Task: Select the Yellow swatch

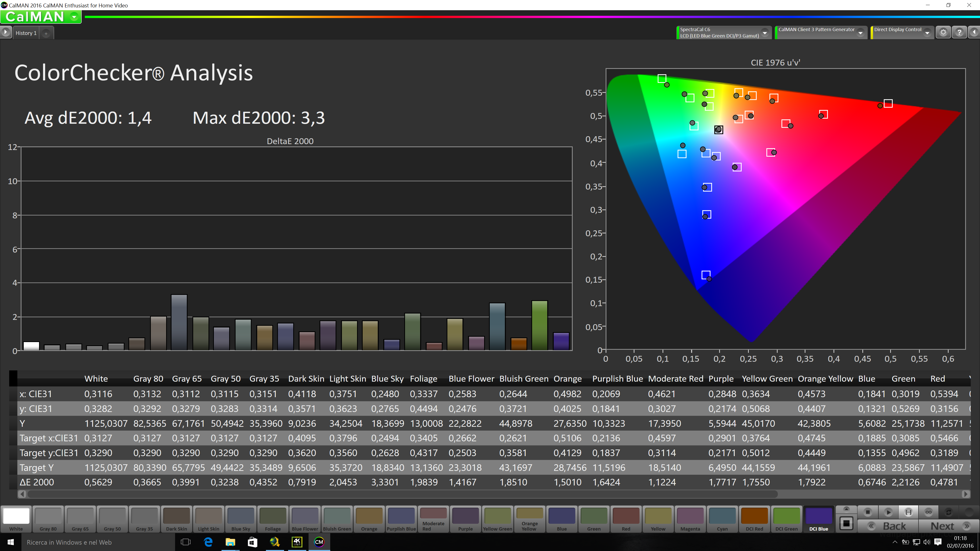Action: [x=658, y=519]
